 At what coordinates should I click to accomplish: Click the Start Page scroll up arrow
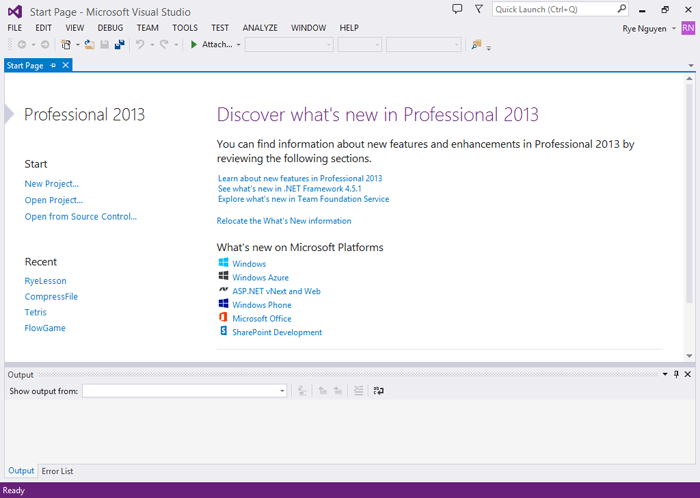pyautogui.click(x=689, y=79)
